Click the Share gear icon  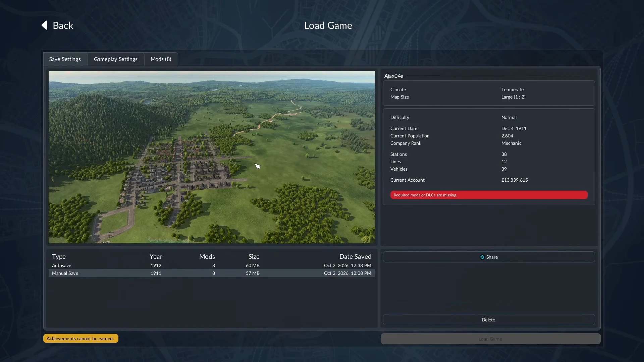point(482,257)
